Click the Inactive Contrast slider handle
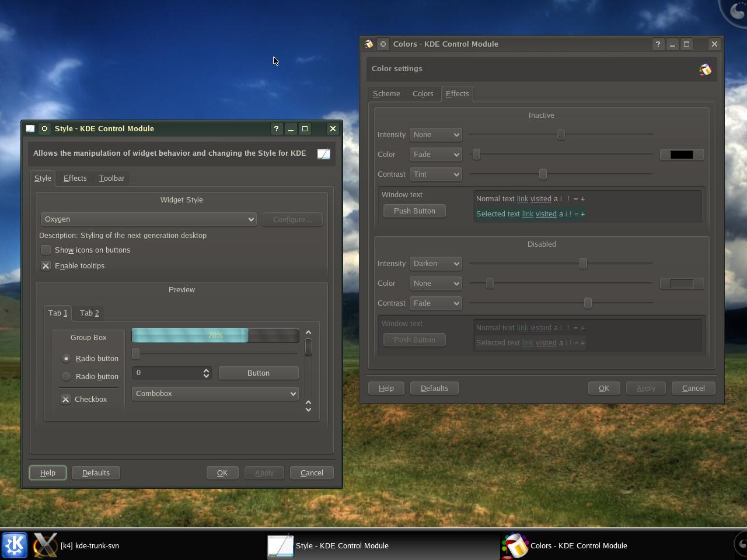The height and width of the screenshot is (560, 747). (x=543, y=174)
